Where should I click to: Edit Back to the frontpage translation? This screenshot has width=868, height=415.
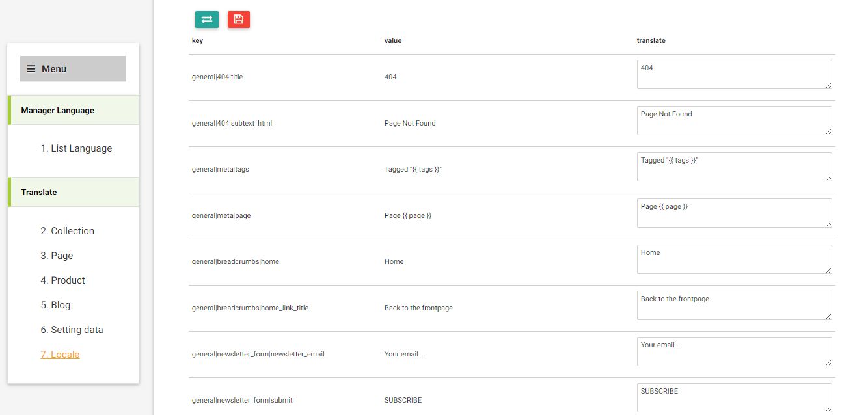[x=734, y=305]
